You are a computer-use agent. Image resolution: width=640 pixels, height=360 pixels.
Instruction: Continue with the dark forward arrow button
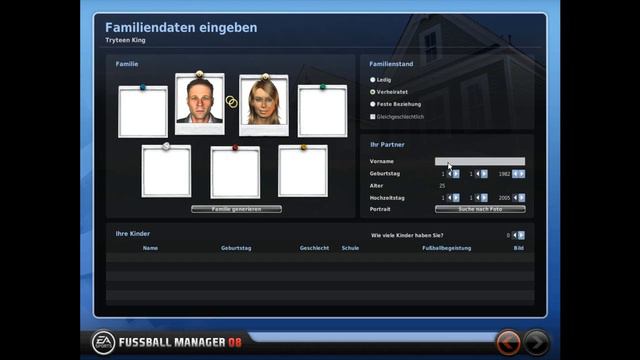pyautogui.click(x=536, y=343)
